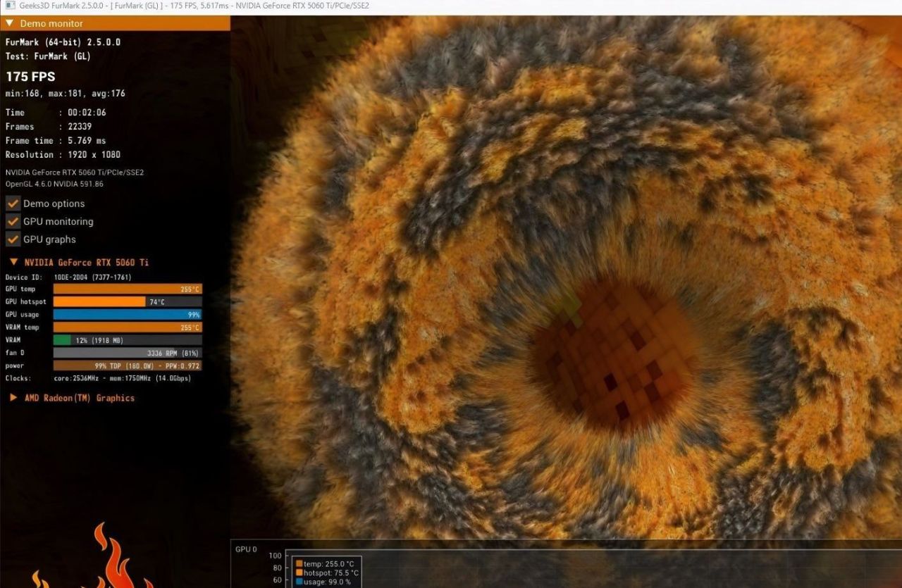
Task: Click the Demo monitor header title
Action: coord(51,23)
